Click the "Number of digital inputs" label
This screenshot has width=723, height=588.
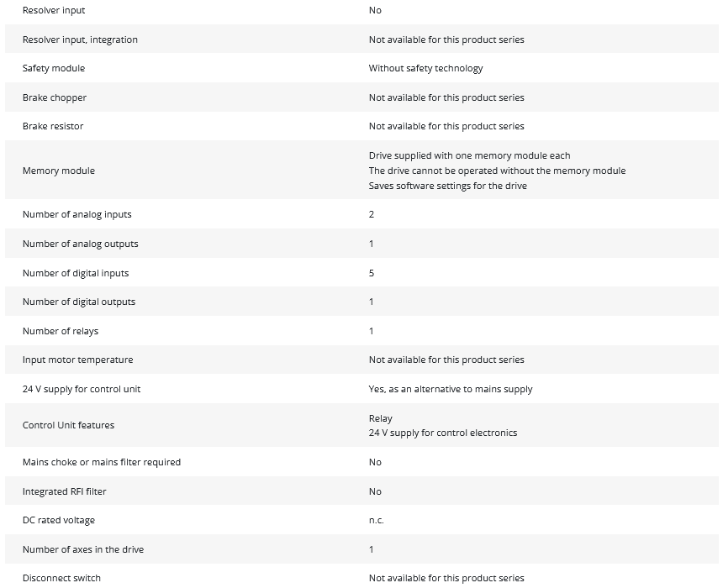tap(76, 273)
